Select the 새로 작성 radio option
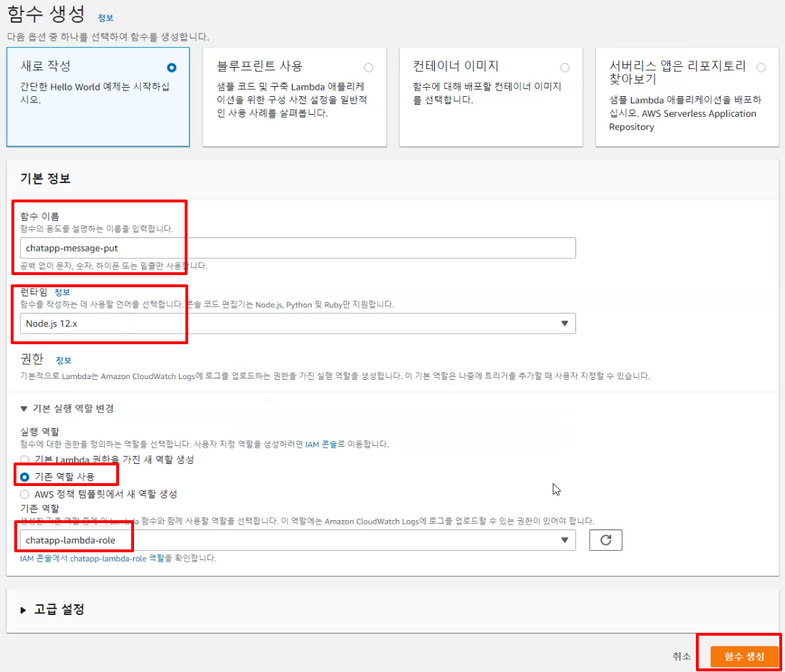 pyautogui.click(x=172, y=67)
